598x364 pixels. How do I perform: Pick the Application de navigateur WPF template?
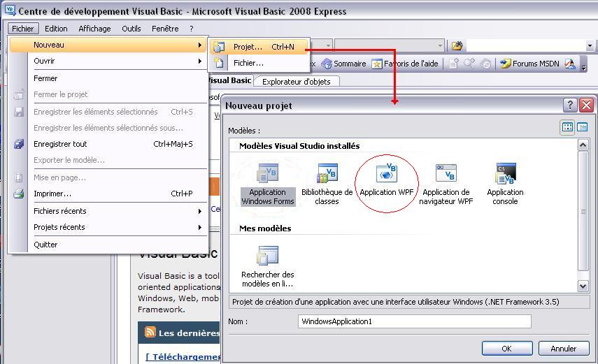446,184
